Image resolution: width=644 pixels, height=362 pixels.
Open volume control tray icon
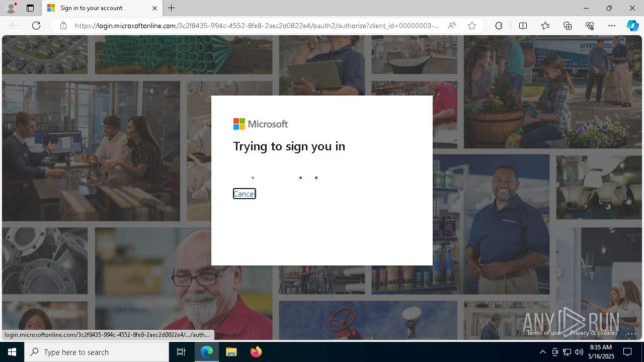[579, 352]
